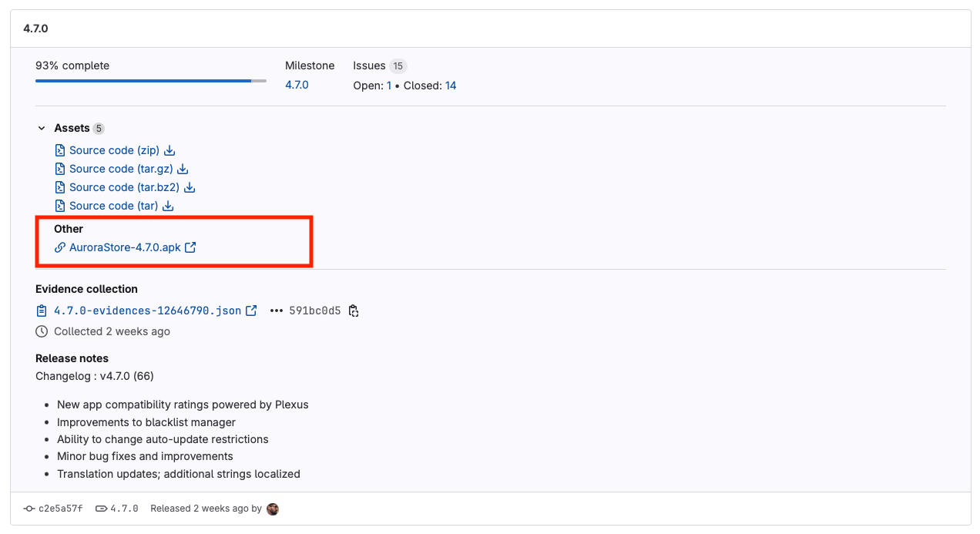Image resolution: width=980 pixels, height=534 pixels.
Task: Open the release author's avatar
Action: 273,509
